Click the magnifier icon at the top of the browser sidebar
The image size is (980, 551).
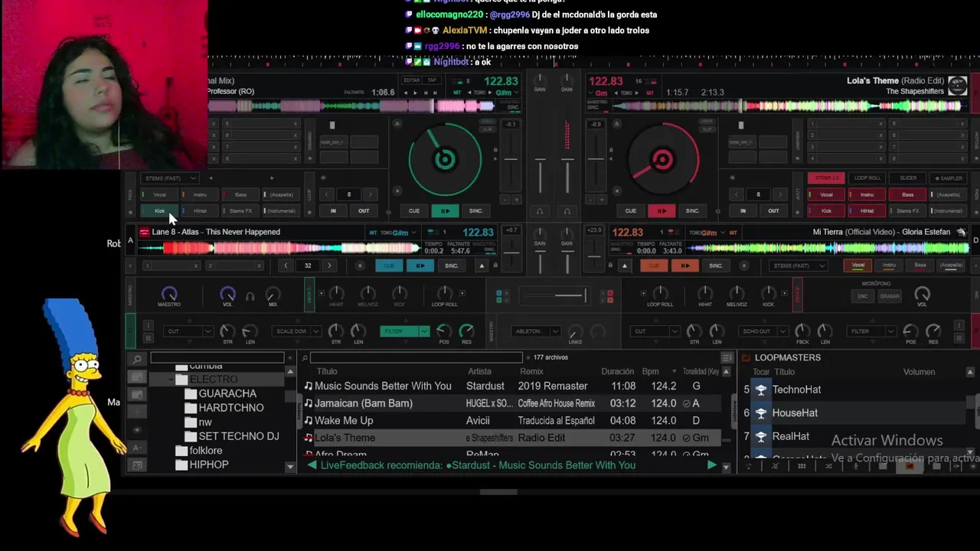(137, 359)
